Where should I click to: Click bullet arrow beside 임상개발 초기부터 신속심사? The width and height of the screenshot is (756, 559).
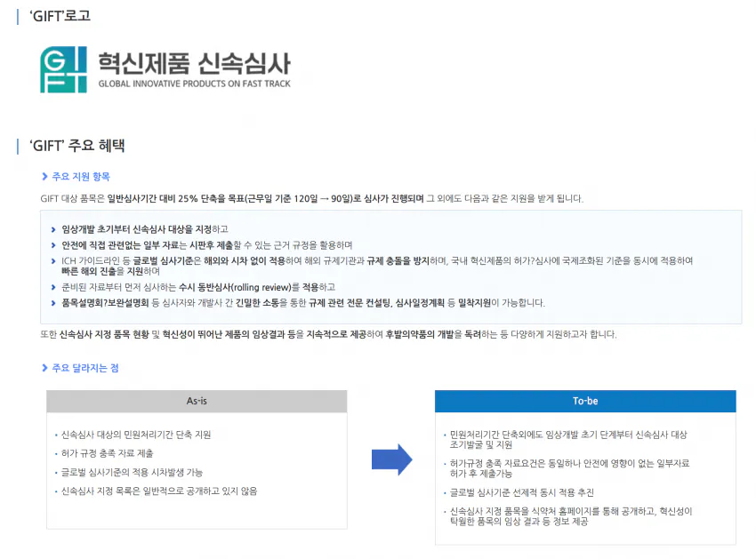(53, 230)
